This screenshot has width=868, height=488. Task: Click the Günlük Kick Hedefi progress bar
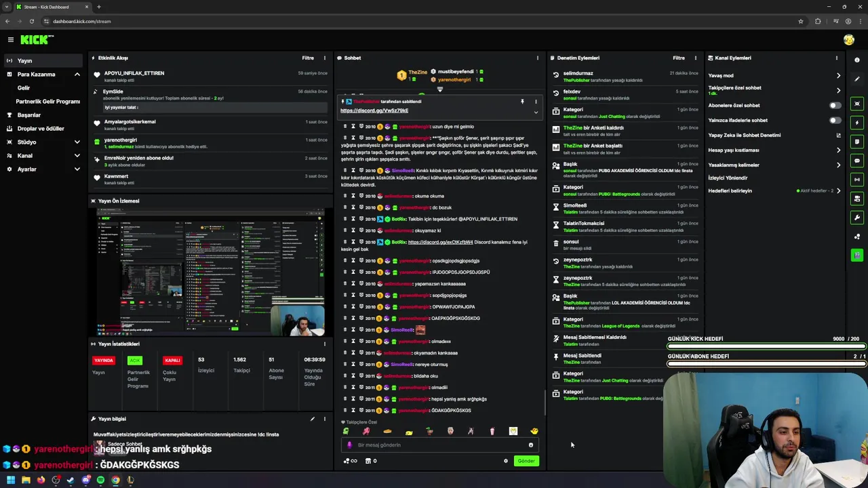tap(766, 346)
